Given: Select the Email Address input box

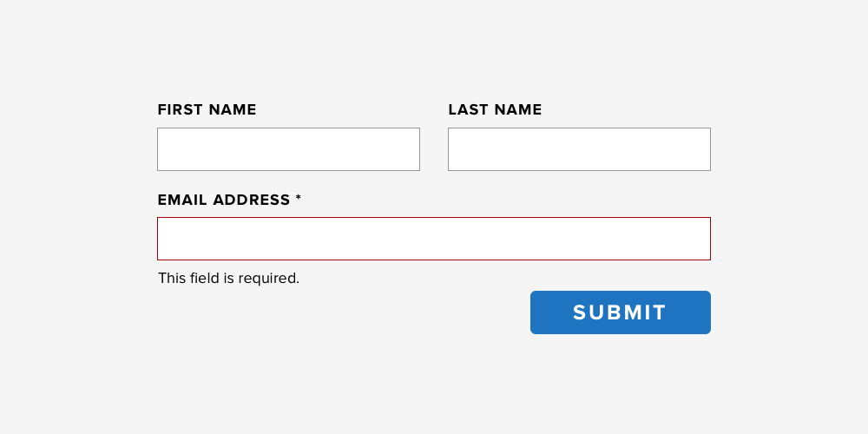Looking at the screenshot, I should click(x=434, y=239).
